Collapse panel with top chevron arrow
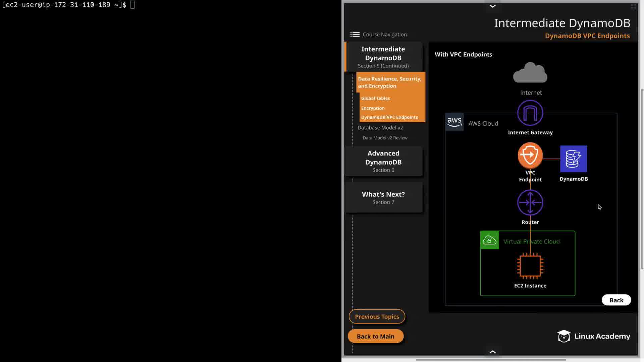 click(492, 6)
